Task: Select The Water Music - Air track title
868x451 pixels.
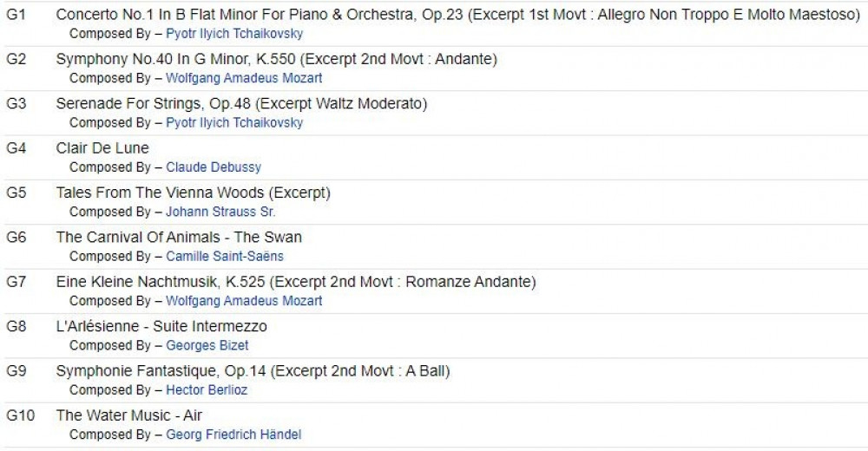Action: 129,415
